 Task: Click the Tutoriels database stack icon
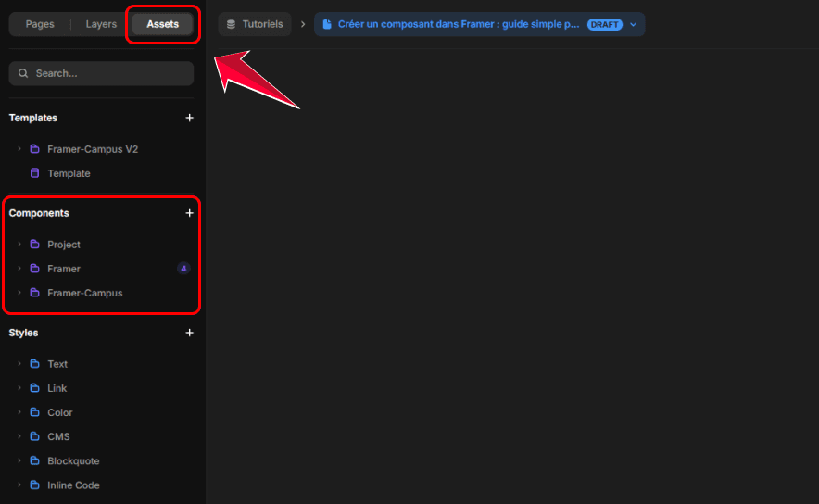click(231, 24)
